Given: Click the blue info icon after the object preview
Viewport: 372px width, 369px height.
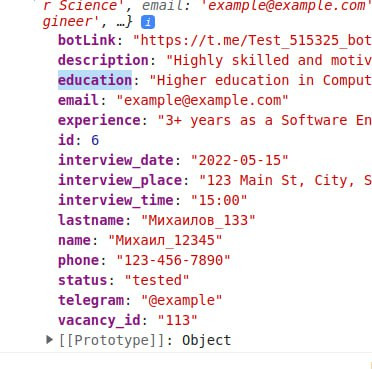Looking at the screenshot, I should [x=148, y=22].
